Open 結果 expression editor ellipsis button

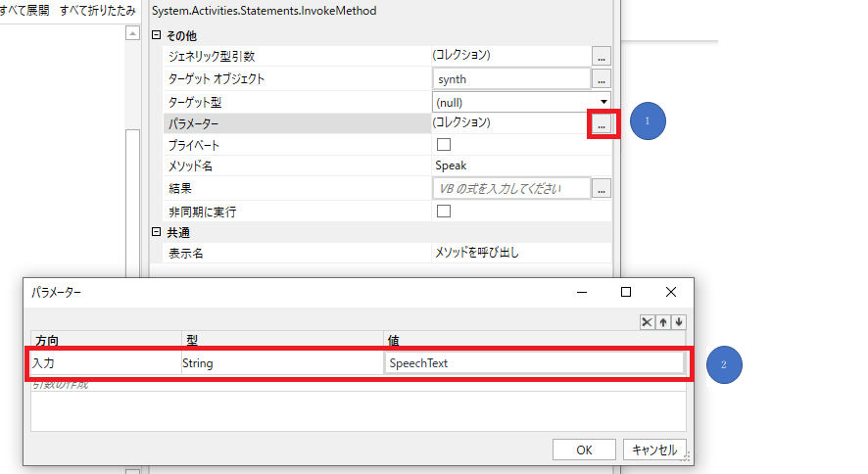coord(602,189)
